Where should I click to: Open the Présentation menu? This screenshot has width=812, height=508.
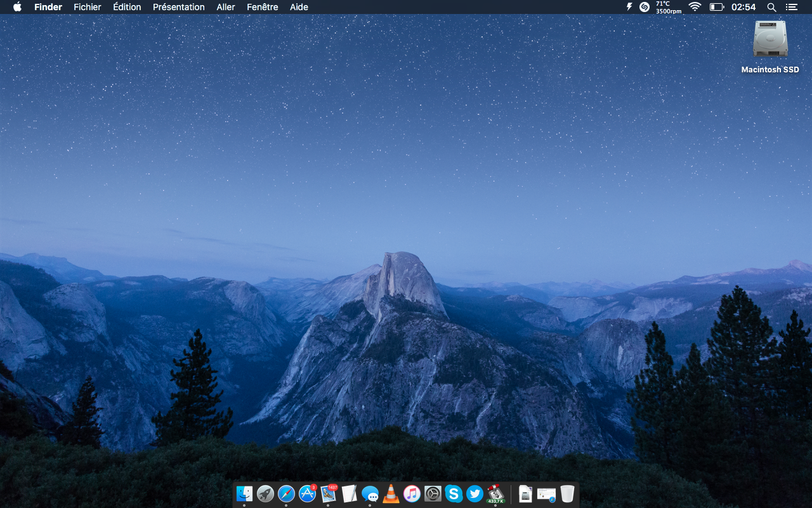[x=178, y=7]
